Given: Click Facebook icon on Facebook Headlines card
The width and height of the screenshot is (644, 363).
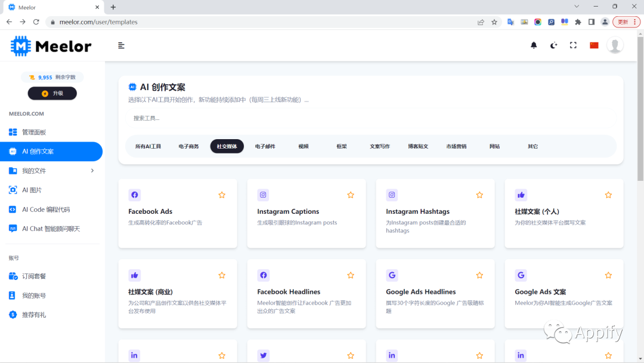Looking at the screenshot, I should [264, 275].
